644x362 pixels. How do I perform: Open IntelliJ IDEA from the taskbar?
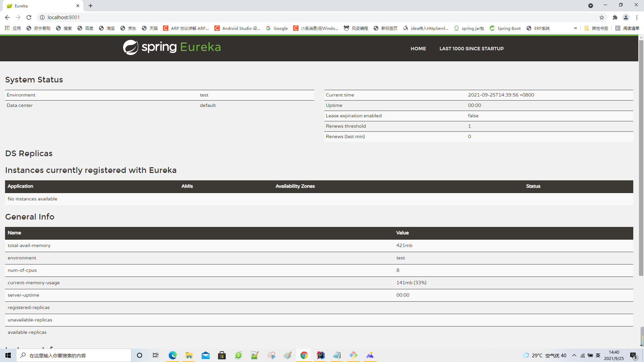pyautogui.click(x=320, y=355)
